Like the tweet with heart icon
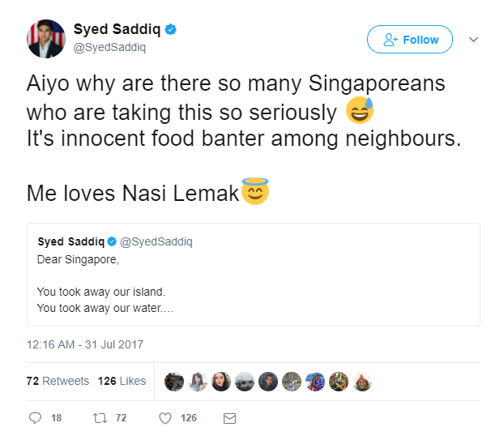 [x=165, y=418]
